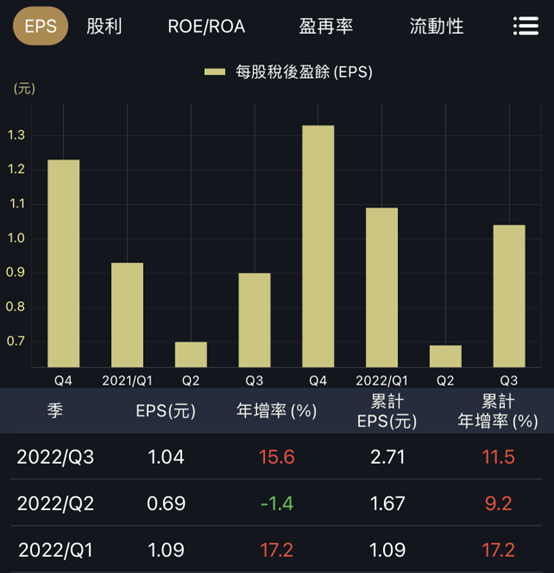Screen dimensions: 554x573
Task: Open the ROE/ROA tab
Action: click(x=206, y=26)
